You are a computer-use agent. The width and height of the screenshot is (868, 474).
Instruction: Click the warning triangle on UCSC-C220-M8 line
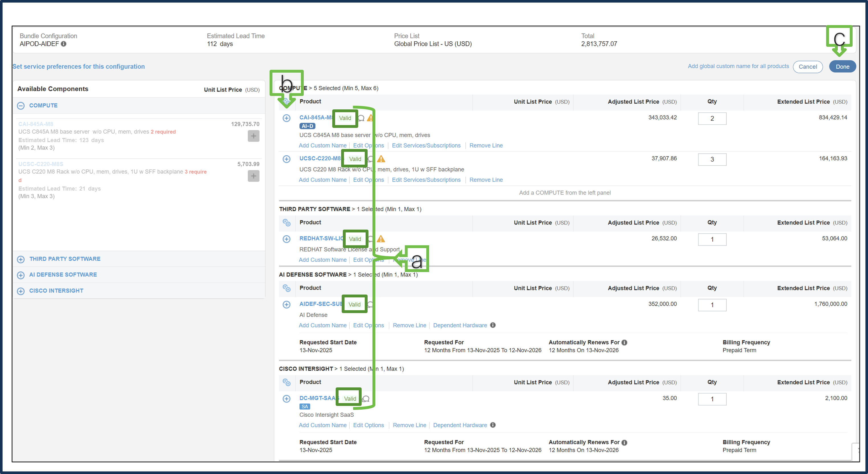pyautogui.click(x=381, y=158)
